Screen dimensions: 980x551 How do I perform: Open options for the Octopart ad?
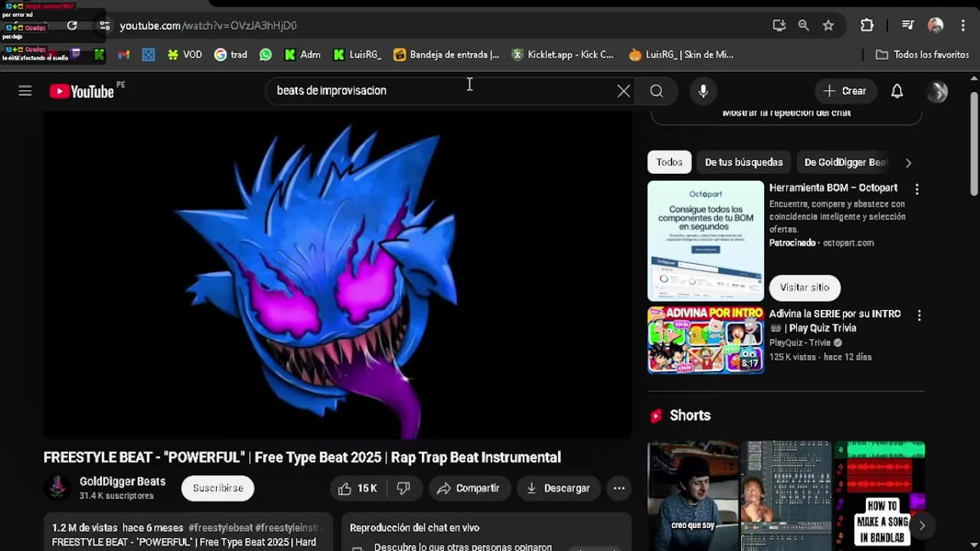tap(916, 189)
